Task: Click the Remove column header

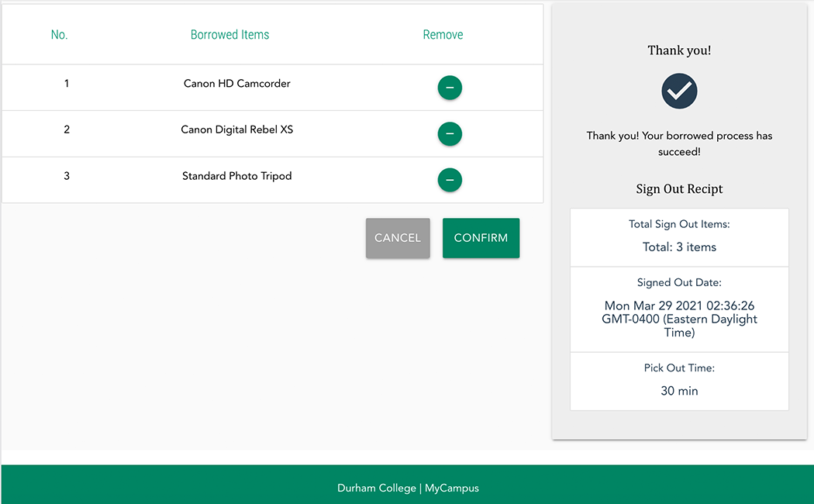Action: click(x=442, y=34)
